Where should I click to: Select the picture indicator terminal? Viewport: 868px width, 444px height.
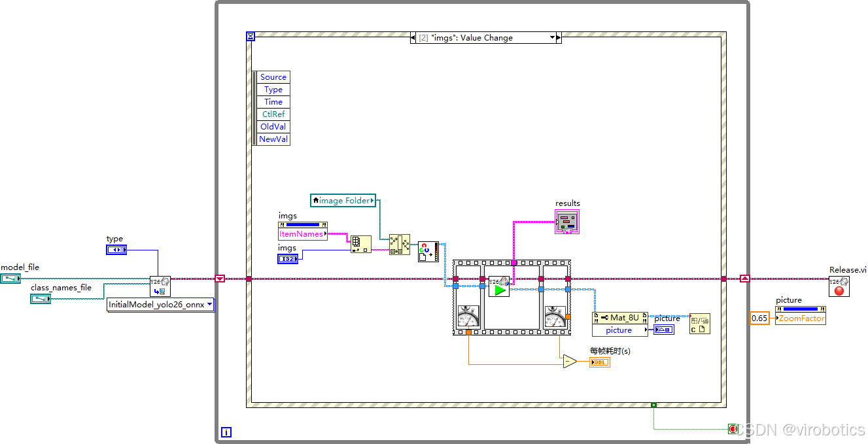[664, 330]
